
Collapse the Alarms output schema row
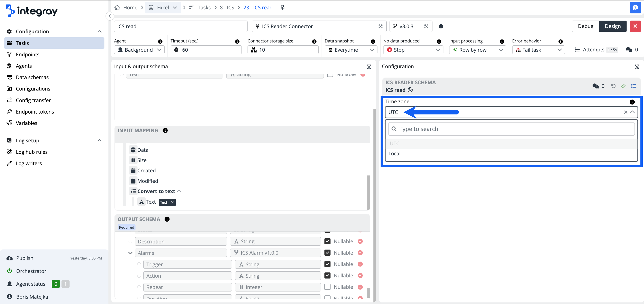(x=130, y=253)
